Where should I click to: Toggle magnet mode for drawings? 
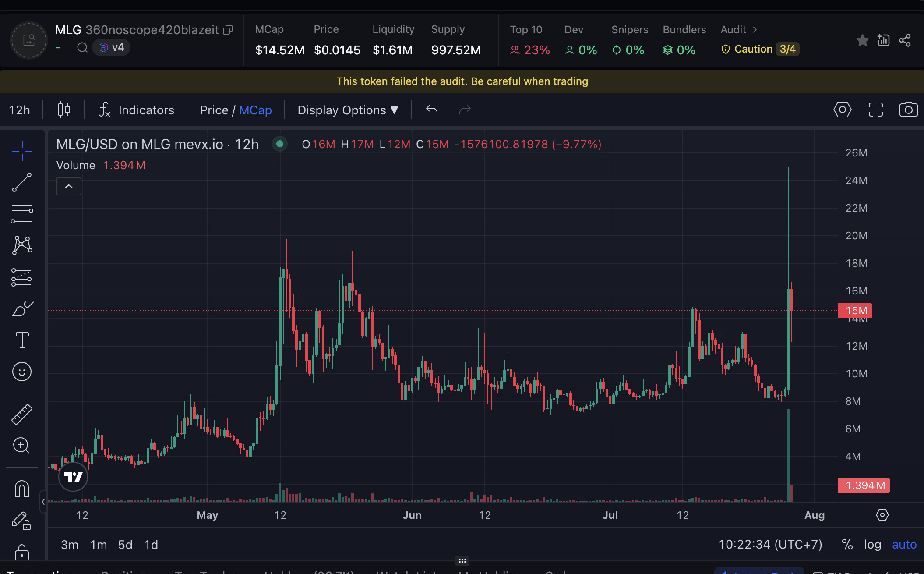[x=22, y=488]
